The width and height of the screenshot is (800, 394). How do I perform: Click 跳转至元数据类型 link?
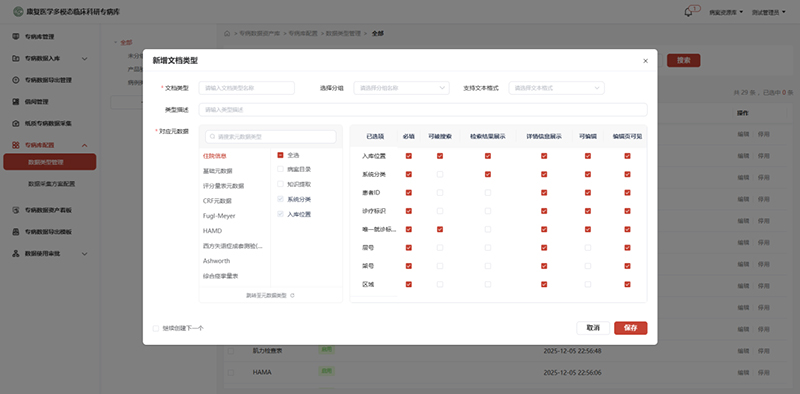point(266,296)
